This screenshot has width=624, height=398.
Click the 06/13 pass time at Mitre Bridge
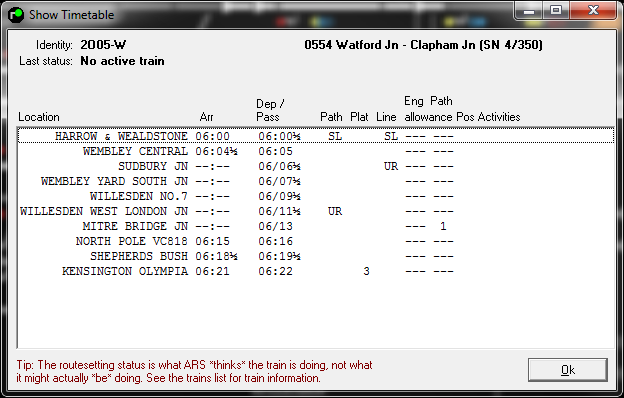click(275, 226)
